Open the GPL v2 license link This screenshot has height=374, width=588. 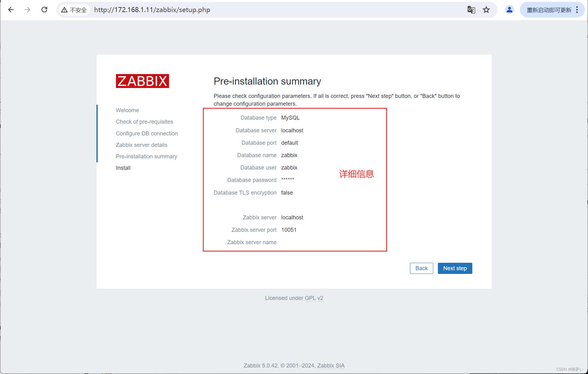click(x=314, y=298)
